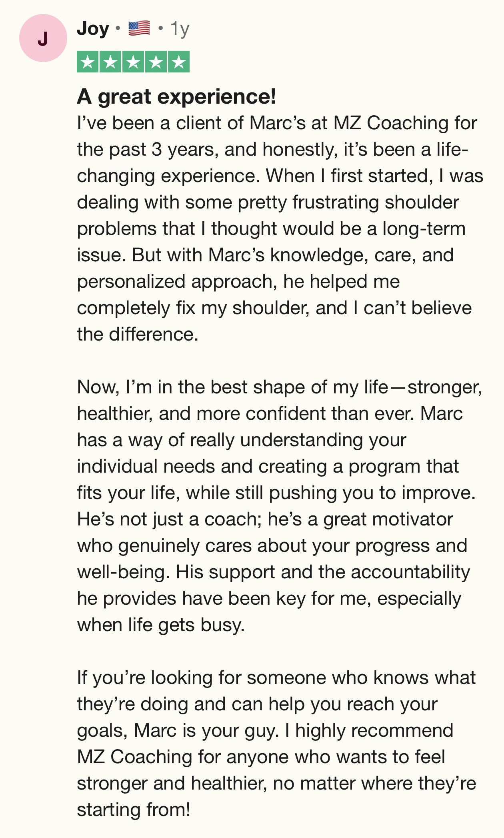Select the fifth, last green star

click(179, 62)
